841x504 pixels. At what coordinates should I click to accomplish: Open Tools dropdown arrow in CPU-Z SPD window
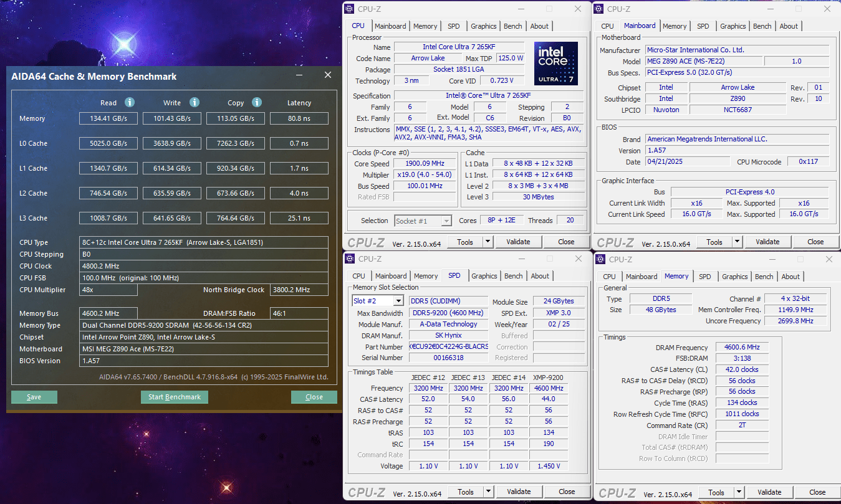click(x=488, y=492)
